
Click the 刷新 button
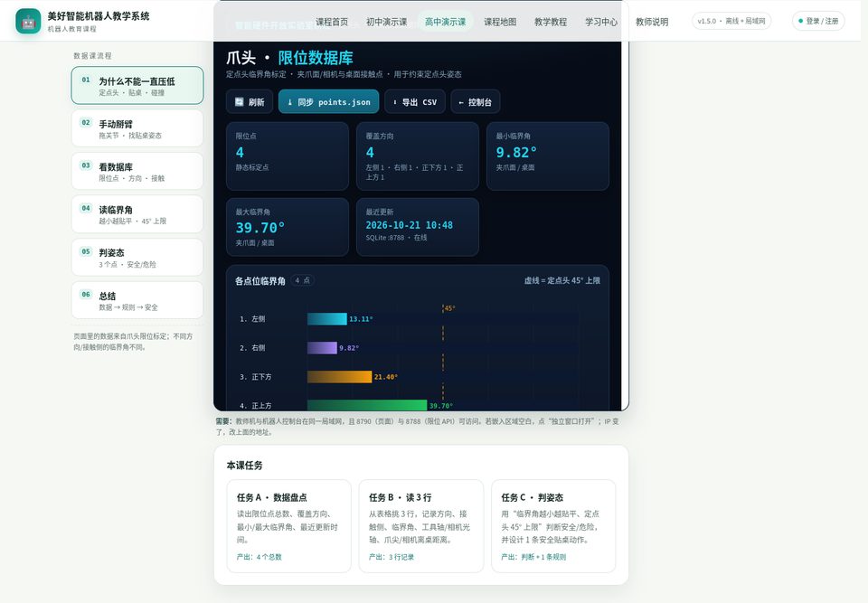point(250,102)
